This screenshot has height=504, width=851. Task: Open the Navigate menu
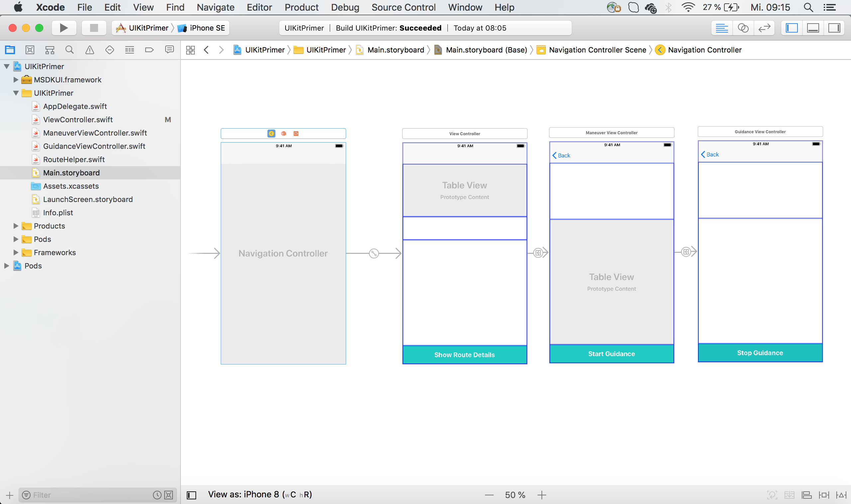[x=215, y=7]
